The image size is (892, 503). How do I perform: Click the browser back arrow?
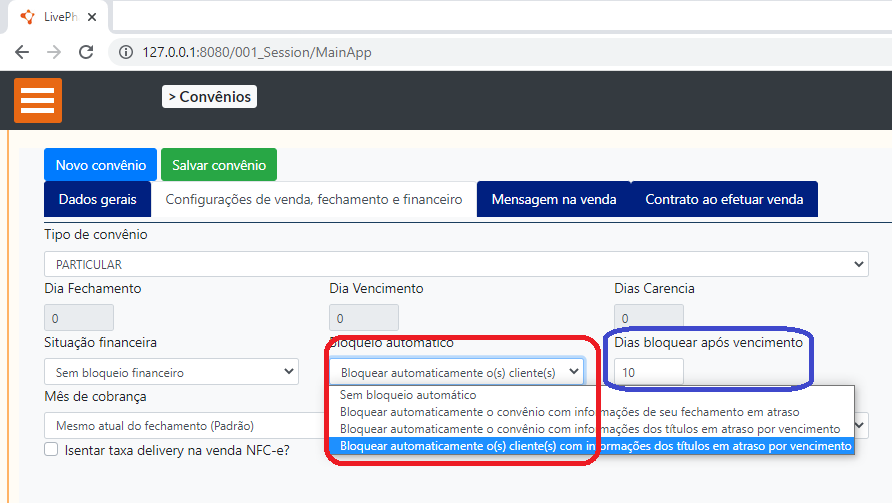pyautogui.click(x=22, y=52)
